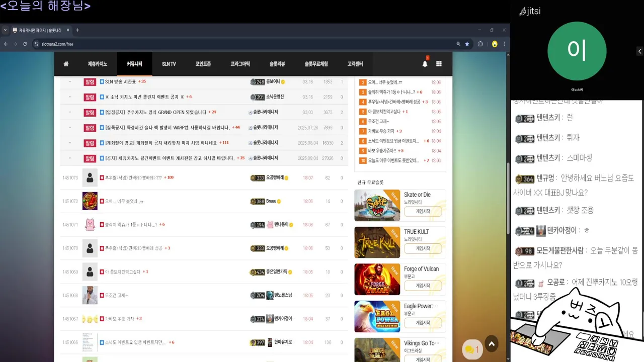644x362 pixels.
Task: Go to the site home icon
Action: tap(66, 64)
